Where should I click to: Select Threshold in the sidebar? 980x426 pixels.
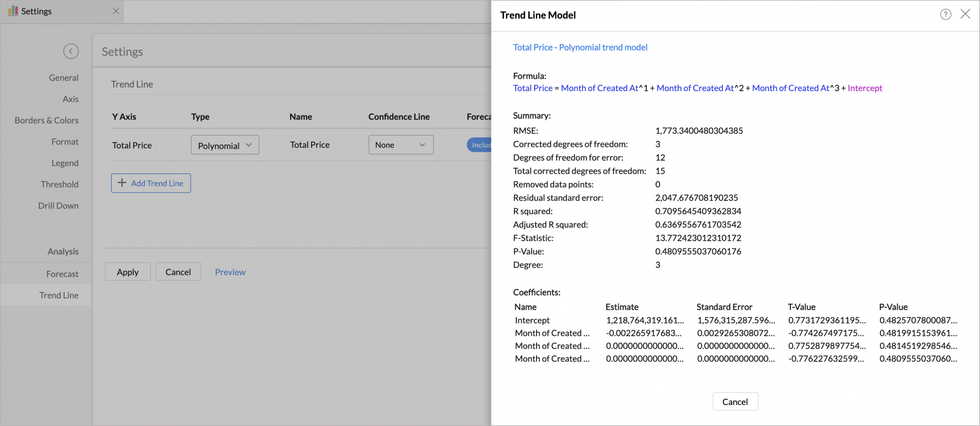59,185
